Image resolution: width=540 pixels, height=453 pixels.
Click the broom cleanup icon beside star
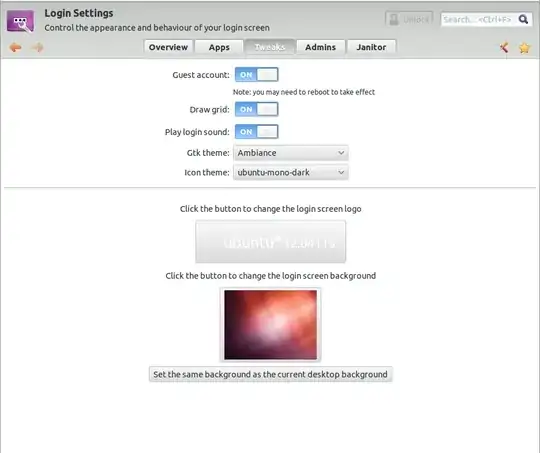[x=504, y=48]
